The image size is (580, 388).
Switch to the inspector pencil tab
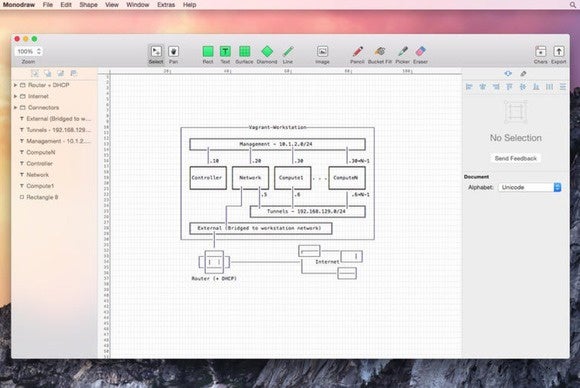523,74
